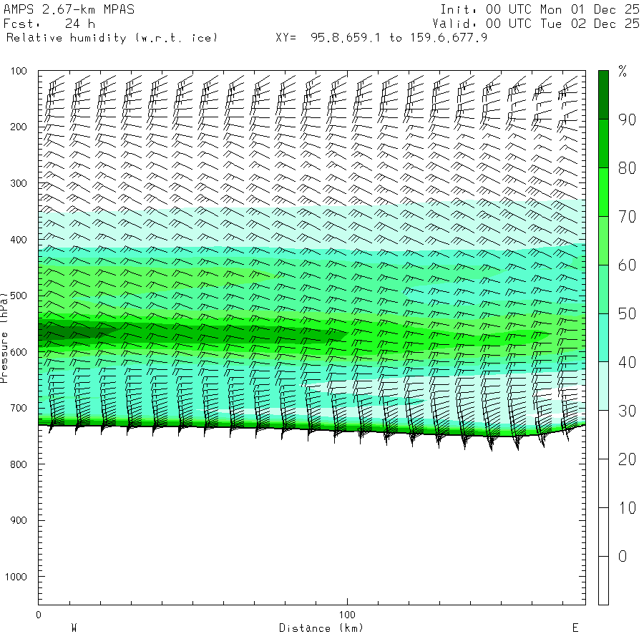Image resolution: width=644 pixels, height=644 pixels.
Task: Click the 'Valid: 00 UTC Tue 02 Dec 25' text
Action: (536, 24)
